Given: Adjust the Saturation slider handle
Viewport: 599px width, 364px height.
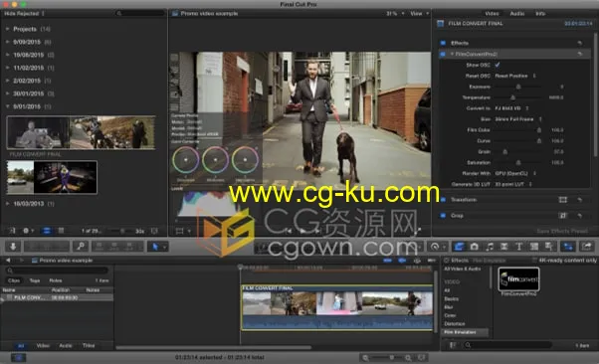Looking at the screenshot, I should click(518, 163).
